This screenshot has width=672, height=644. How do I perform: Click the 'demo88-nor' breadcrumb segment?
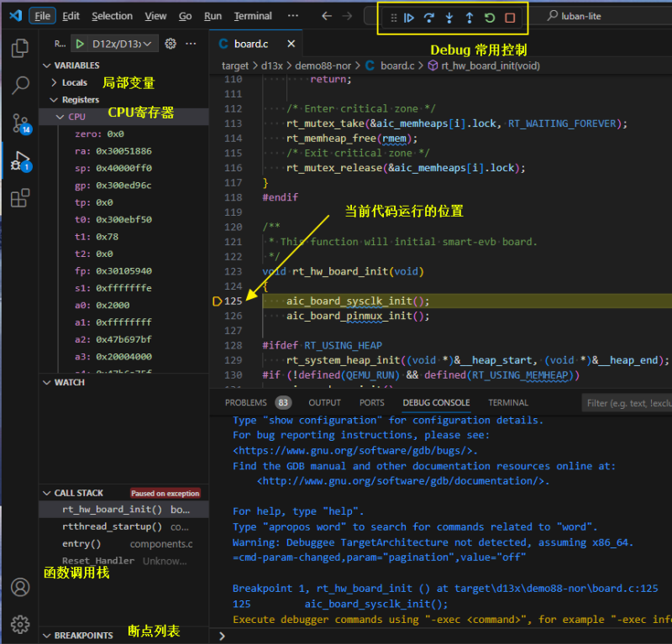tap(323, 65)
